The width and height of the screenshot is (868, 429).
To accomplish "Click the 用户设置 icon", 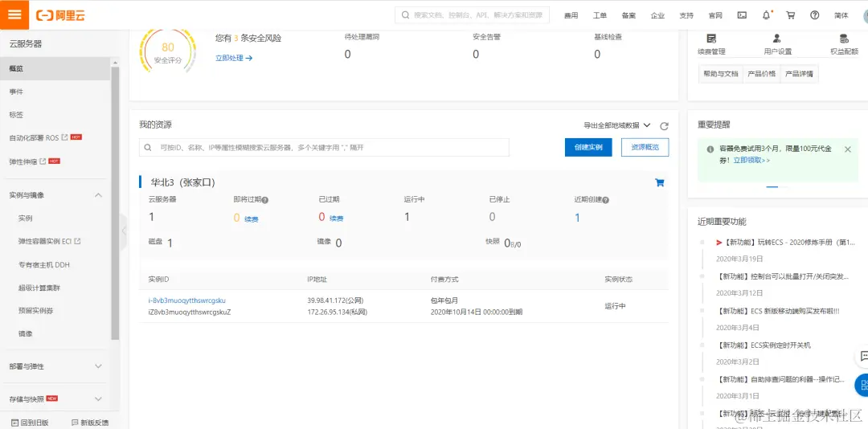I will [777, 39].
